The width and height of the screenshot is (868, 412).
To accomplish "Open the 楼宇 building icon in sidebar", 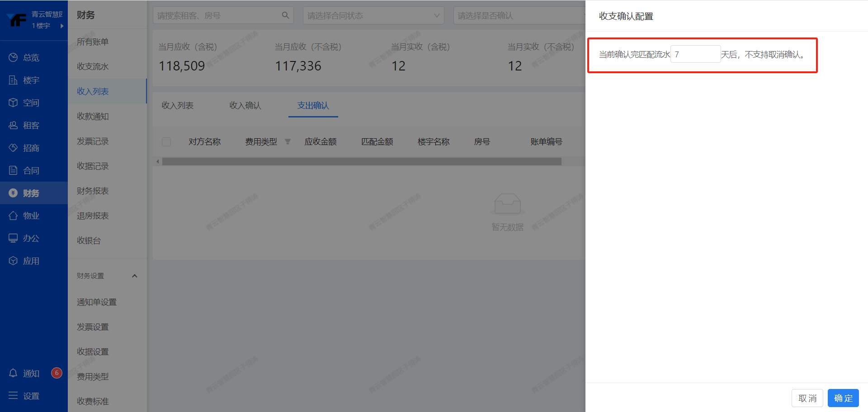I will click(x=13, y=80).
